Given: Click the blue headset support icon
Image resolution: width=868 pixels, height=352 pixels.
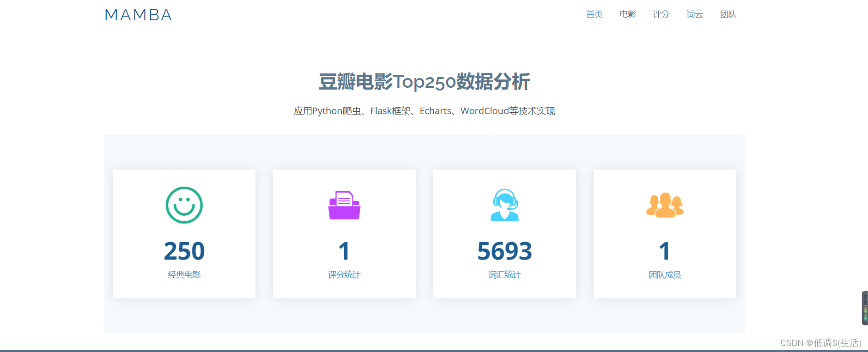Looking at the screenshot, I should (x=504, y=205).
